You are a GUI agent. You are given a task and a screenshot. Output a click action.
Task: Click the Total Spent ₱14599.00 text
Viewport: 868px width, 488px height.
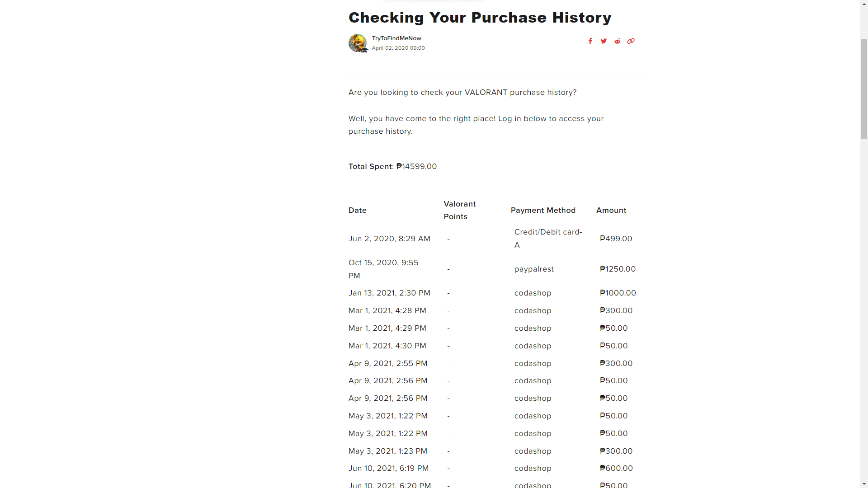[x=392, y=167]
